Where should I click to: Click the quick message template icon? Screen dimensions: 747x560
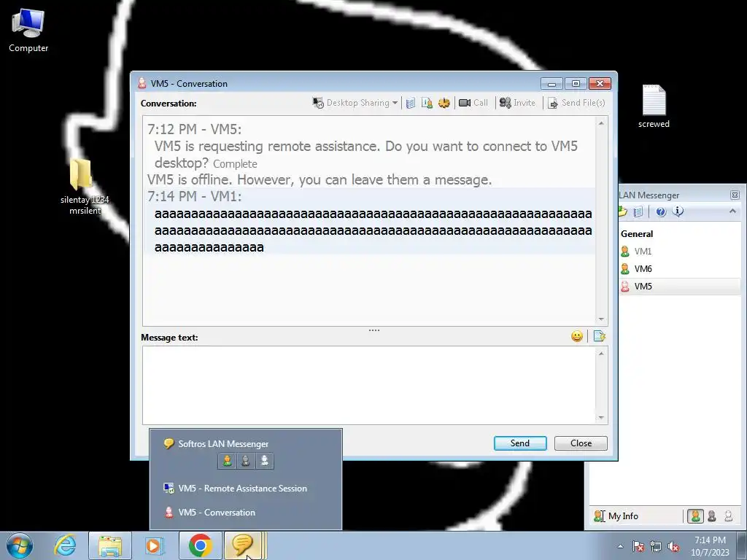click(x=600, y=337)
